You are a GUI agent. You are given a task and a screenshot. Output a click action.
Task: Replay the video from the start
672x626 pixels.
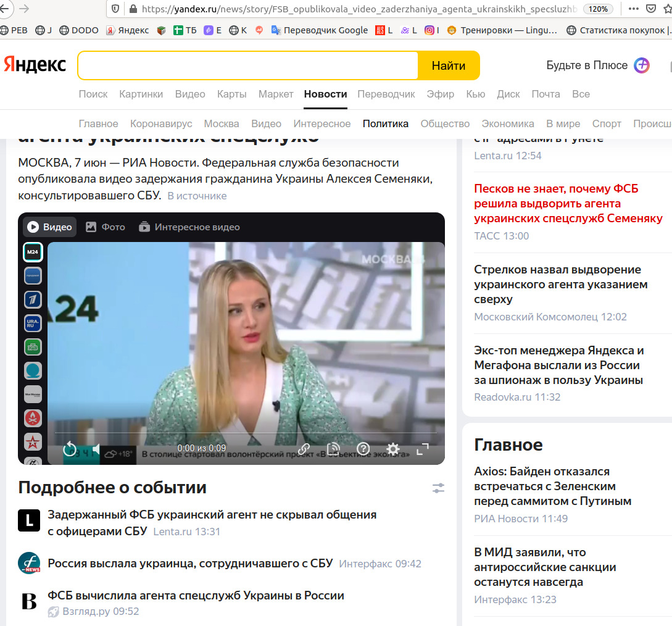pos(70,449)
